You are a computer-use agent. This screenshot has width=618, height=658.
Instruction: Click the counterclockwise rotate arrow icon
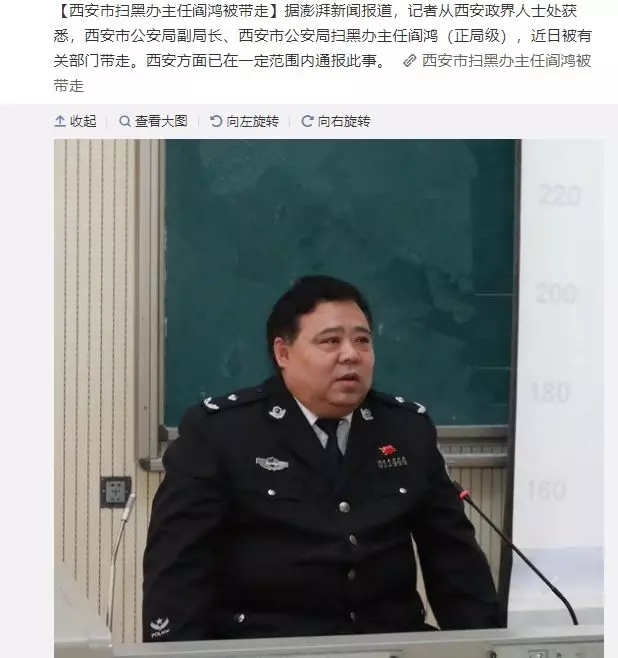pos(216,121)
